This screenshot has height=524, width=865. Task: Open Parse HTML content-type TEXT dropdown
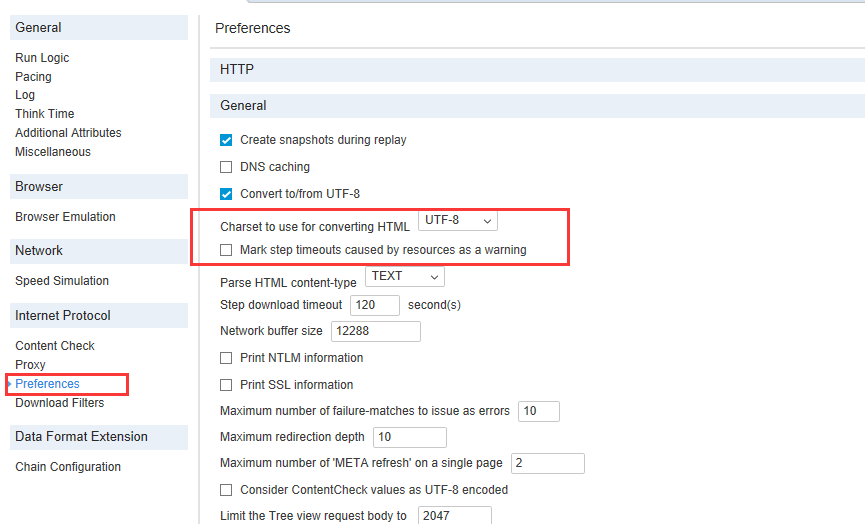click(405, 276)
